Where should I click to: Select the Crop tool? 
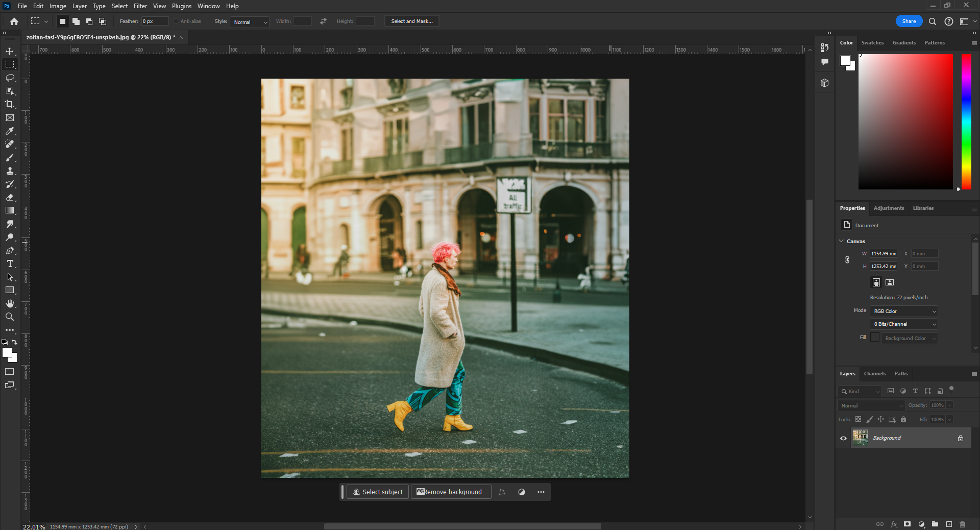[x=10, y=104]
